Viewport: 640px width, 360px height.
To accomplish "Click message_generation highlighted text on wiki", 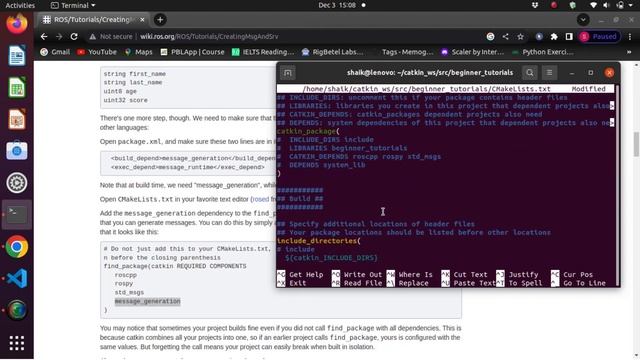I will (147, 301).
